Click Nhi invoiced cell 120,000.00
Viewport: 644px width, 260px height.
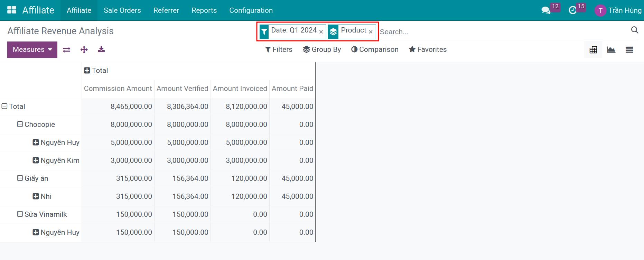point(240,196)
